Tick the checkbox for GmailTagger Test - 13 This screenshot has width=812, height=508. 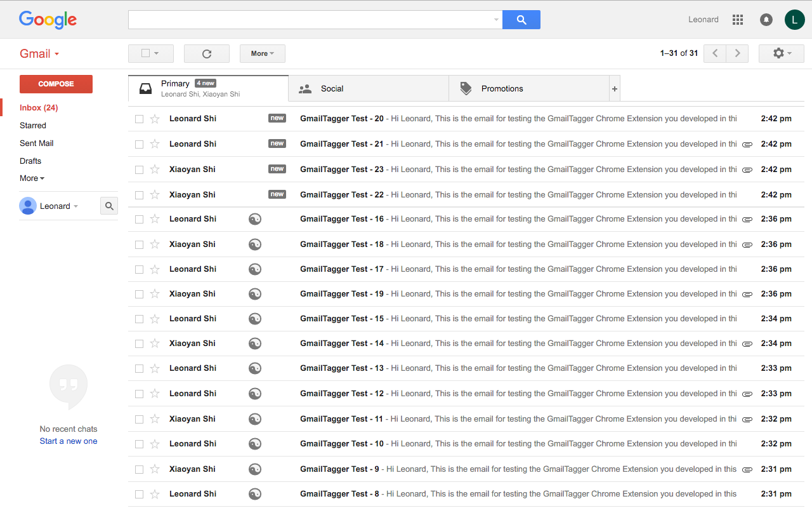(x=139, y=369)
